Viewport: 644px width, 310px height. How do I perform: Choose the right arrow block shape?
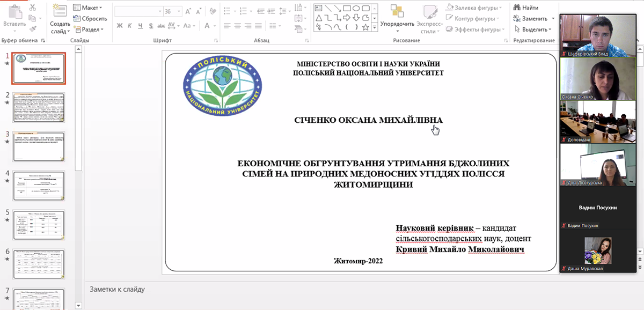(347, 17)
